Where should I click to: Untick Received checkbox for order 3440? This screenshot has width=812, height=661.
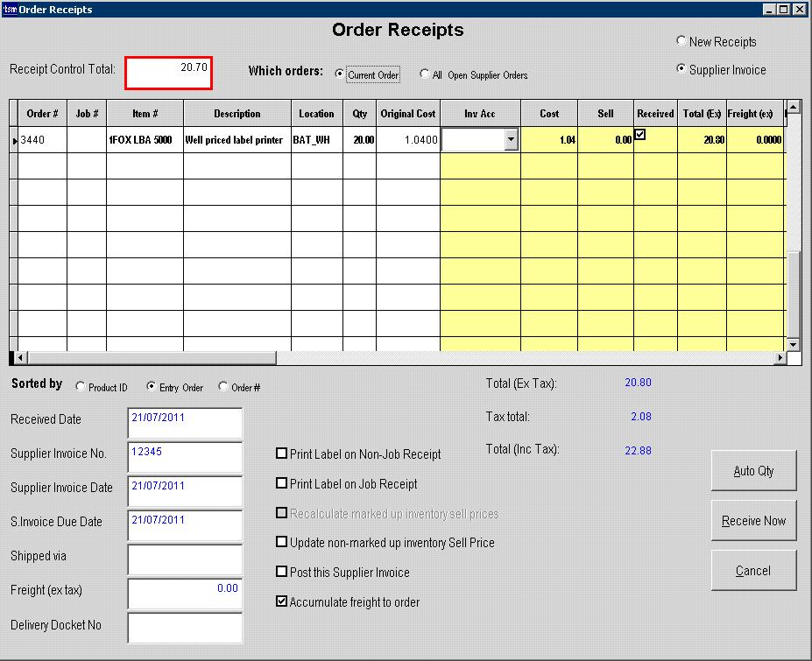click(640, 135)
